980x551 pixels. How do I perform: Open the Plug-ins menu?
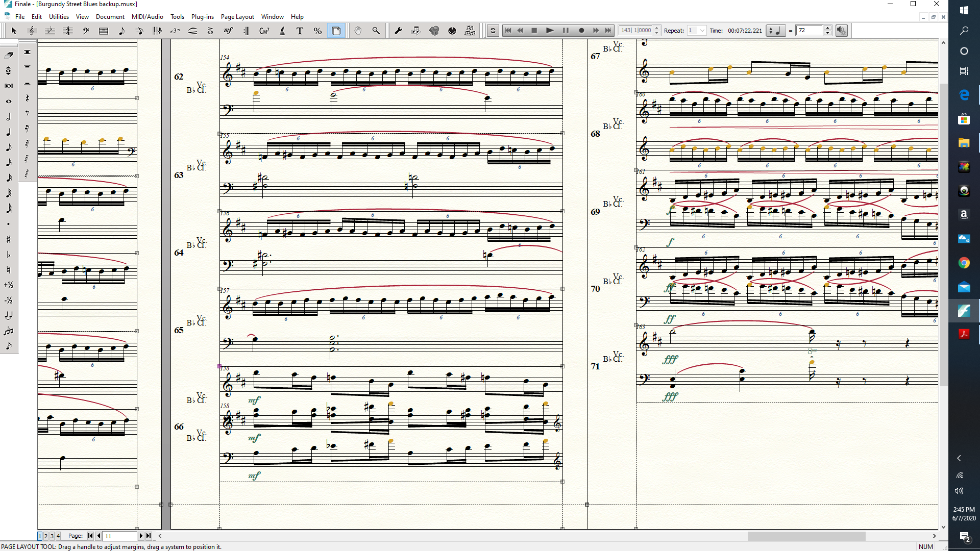(202, 17)
